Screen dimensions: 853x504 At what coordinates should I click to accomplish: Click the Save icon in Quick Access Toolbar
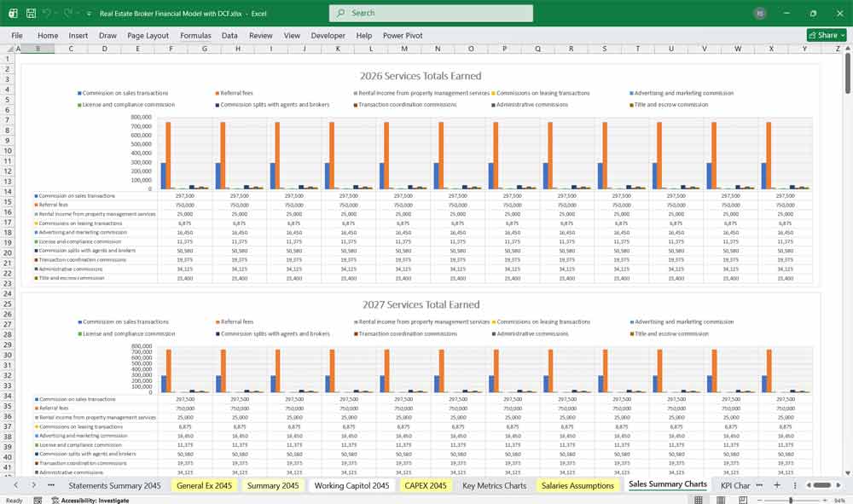pos(31,13)
